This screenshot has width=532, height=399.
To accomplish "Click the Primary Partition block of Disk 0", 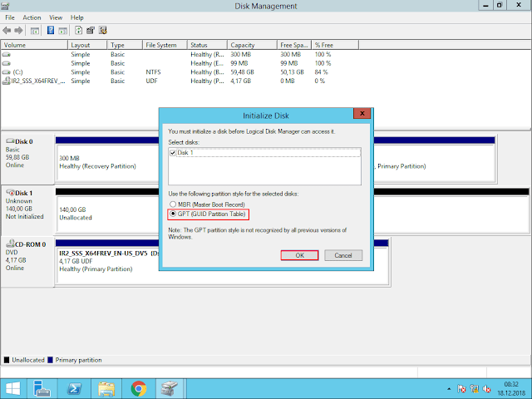I will [434, 163].
